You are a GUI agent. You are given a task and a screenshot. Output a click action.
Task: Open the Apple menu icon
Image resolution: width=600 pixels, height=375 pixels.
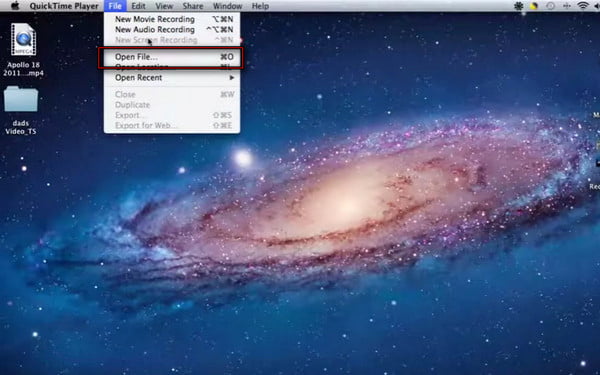point(15,6)
